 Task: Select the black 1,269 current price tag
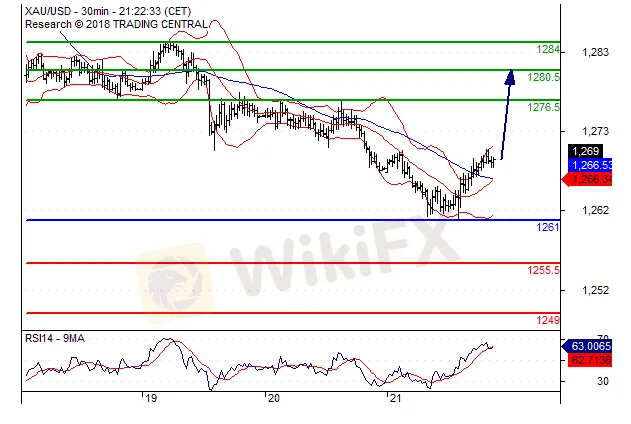(583, 151)
